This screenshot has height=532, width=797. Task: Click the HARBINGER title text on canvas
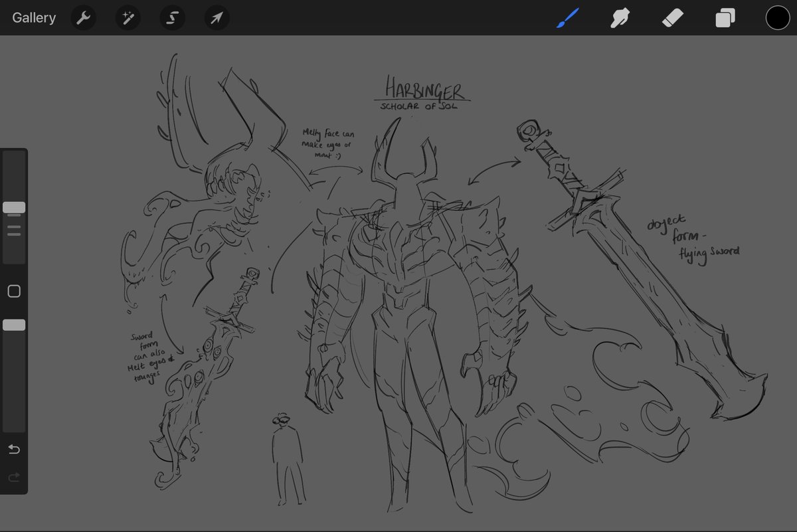coord(425,88)
